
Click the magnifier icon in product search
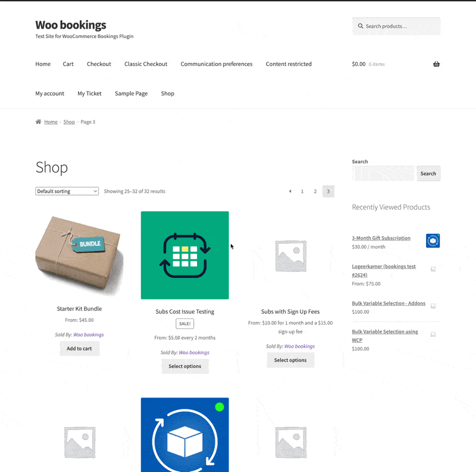point(361,26)
